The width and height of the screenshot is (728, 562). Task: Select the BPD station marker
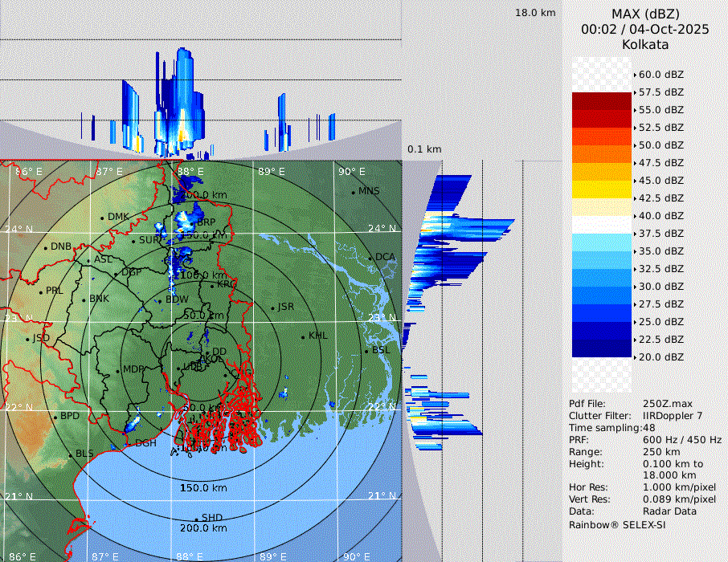tap(55, 417)
